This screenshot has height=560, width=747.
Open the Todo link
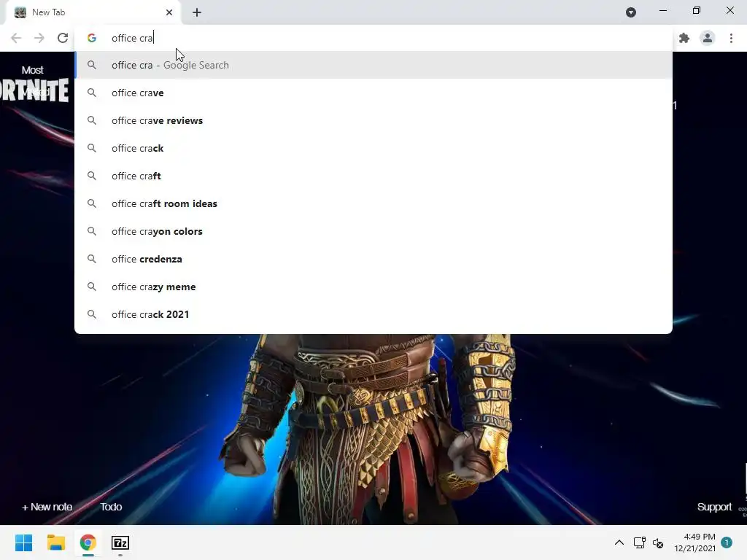tap(111, 507)
